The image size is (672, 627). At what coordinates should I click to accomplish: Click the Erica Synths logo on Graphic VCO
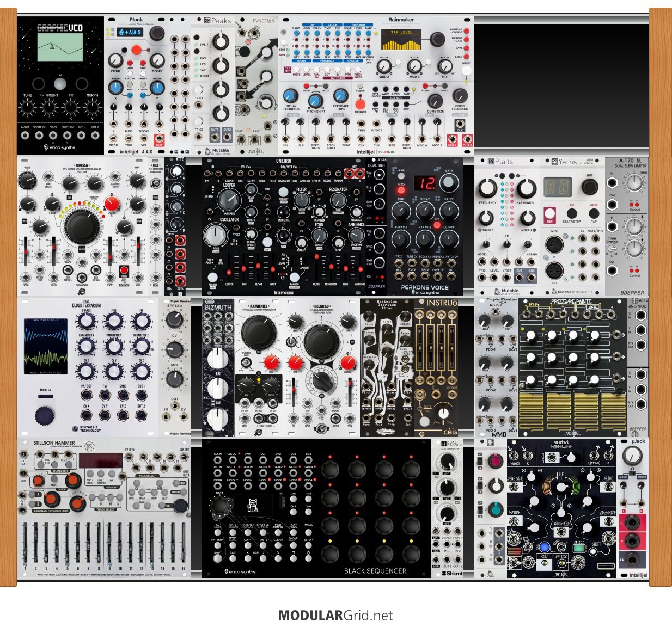click(60, 147)
